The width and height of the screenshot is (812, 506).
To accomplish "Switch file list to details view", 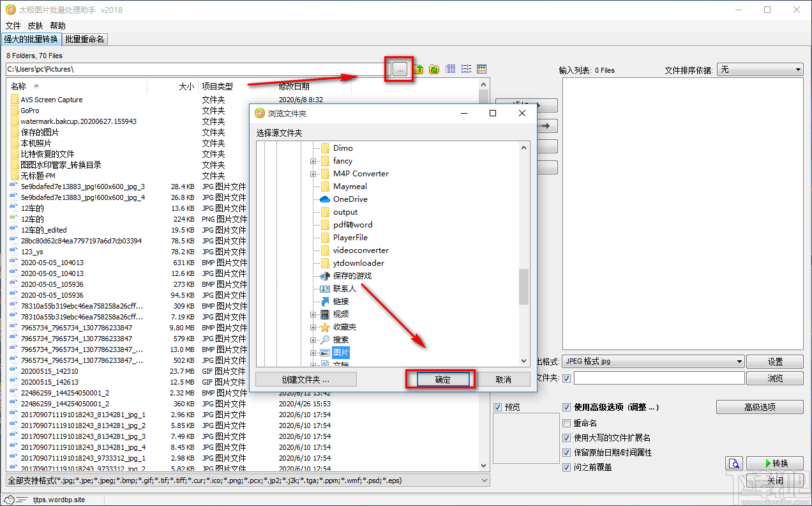I will click(x=451, y=69).
